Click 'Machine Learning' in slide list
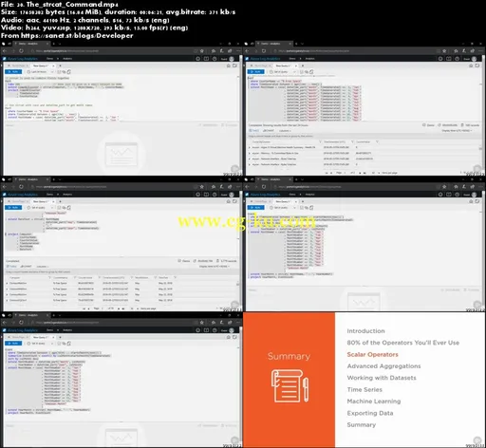Screen dimensions: 486x448 pyautogui.click(x=374, y=401)
